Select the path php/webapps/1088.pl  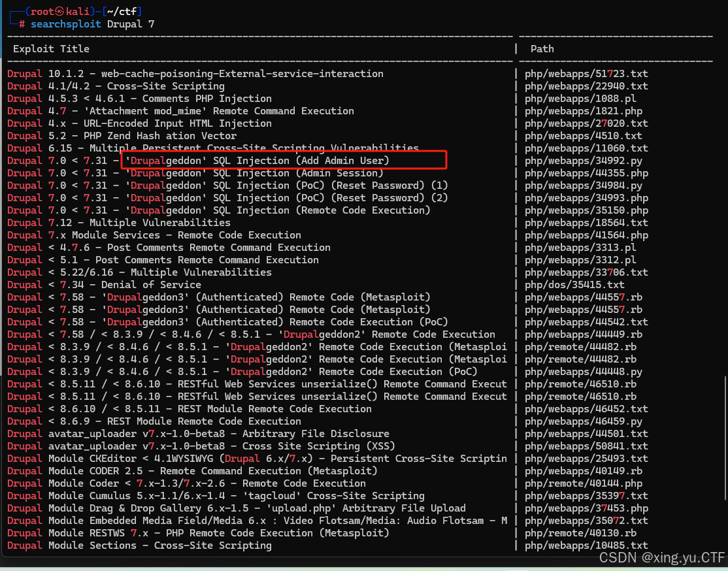pyautogui.click(x=580, y=99)
